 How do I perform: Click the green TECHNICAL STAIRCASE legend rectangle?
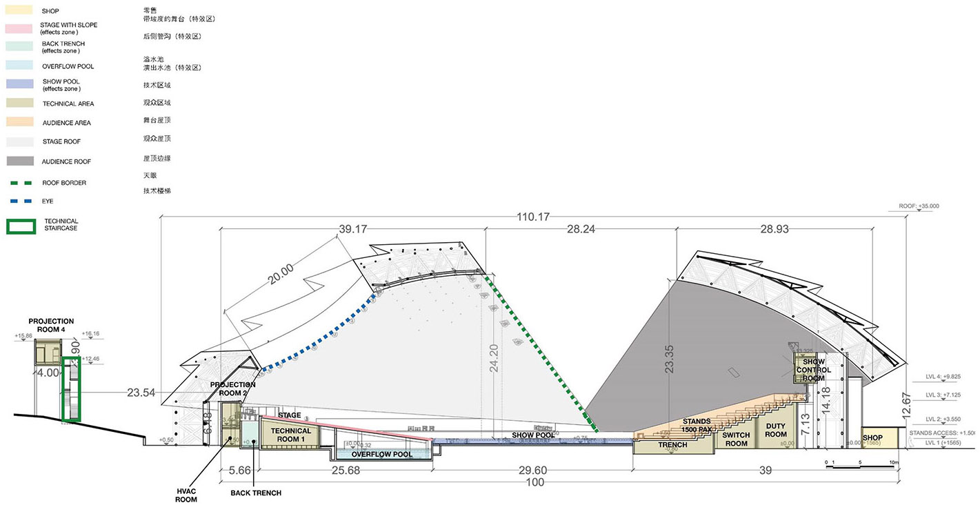pos(21,226)
